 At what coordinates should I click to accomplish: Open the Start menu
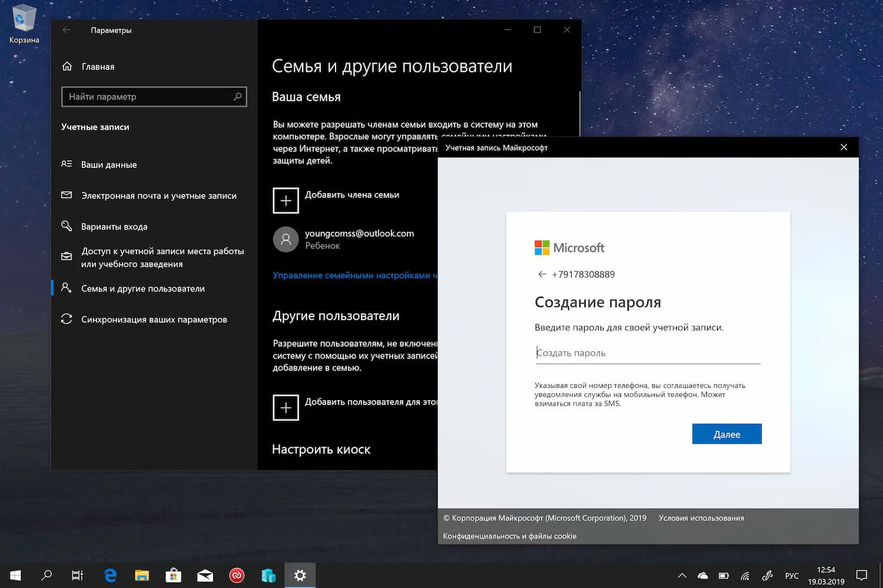[x=14, y=575]
